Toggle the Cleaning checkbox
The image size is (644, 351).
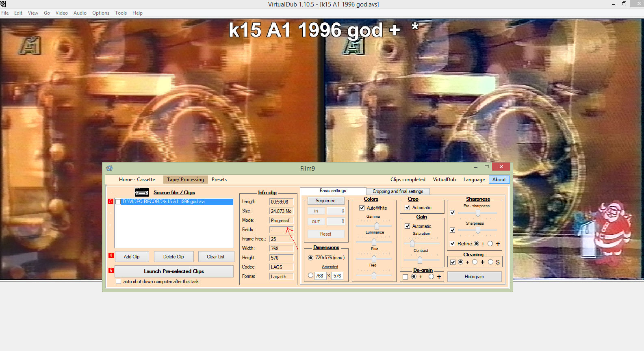[x=453, y=262]
